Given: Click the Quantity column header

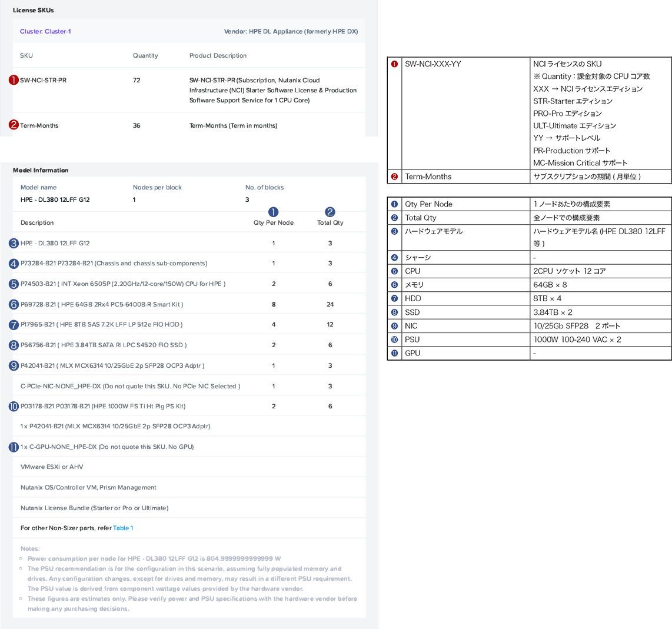Looking at the screenshot, I should (145, 56).
